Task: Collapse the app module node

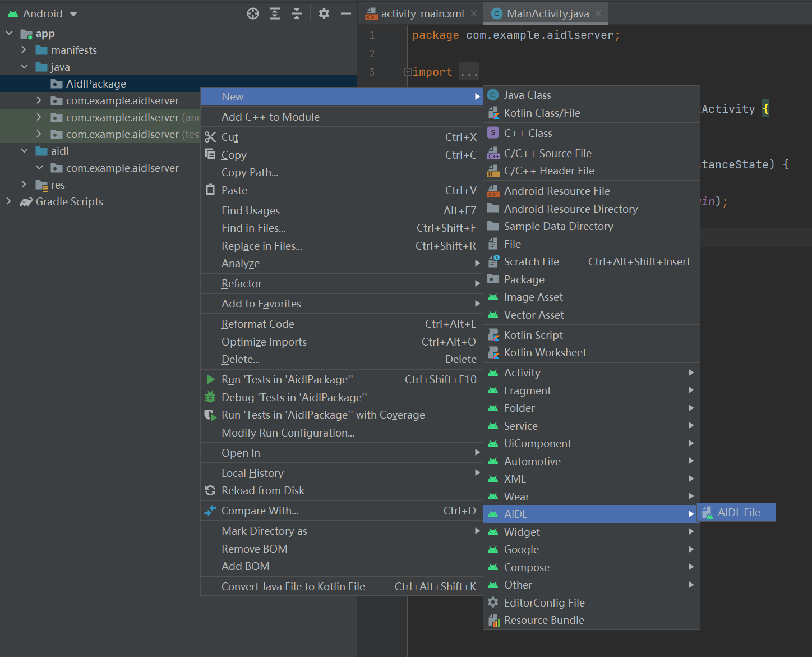Action: click(9, 34)
